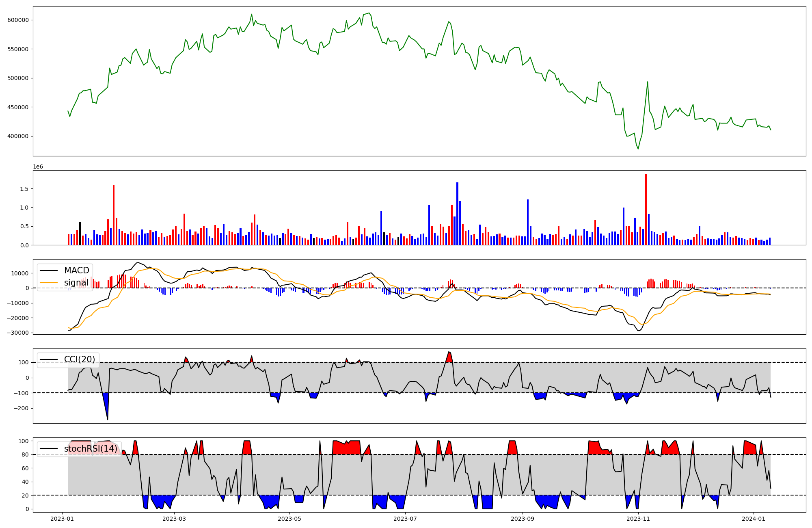Click the 600000 price axis tick
812x528 pixels.
point(18,20)
